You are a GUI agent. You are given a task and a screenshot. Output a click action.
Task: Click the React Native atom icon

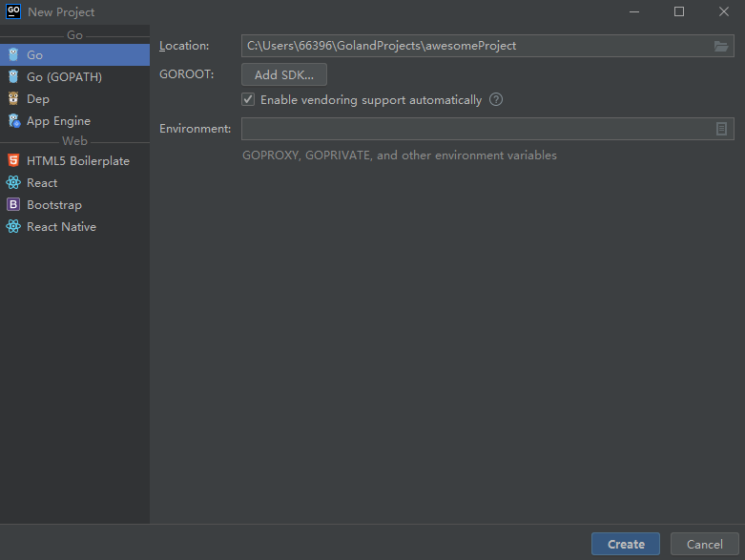click(x=13, y=227)
